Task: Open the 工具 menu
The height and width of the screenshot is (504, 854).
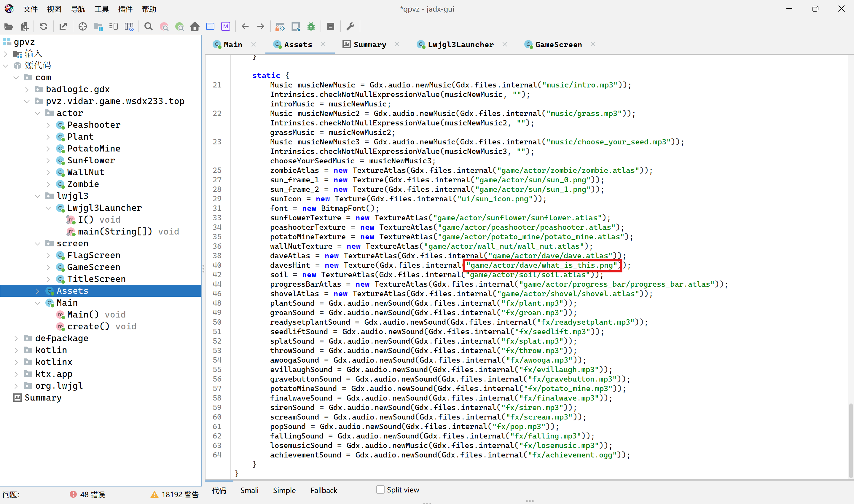Action: [101, 9]
